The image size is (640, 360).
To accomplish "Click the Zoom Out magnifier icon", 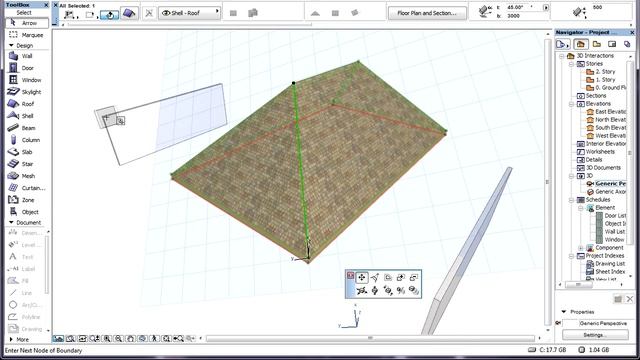I will point(119,338).
